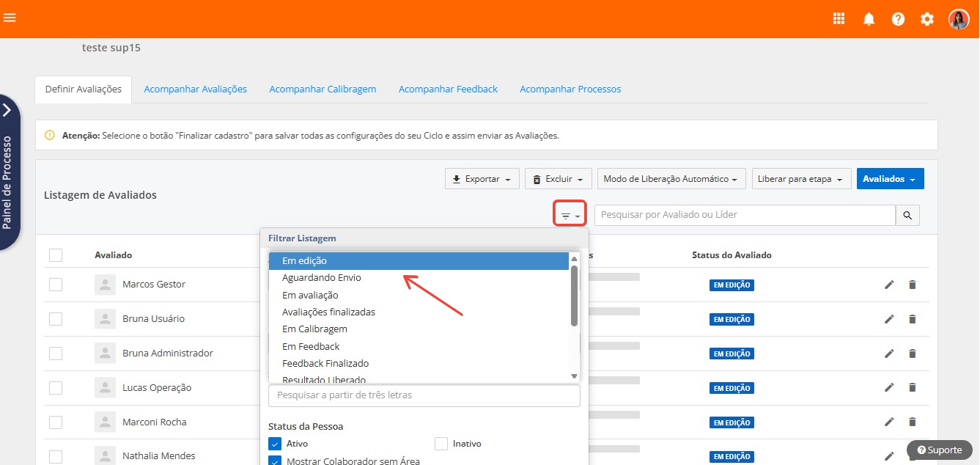The height and width of the screenshot is (465, 980).
Task: Edit Marcos Gestor with pencil icon
Action: point(889,285)
